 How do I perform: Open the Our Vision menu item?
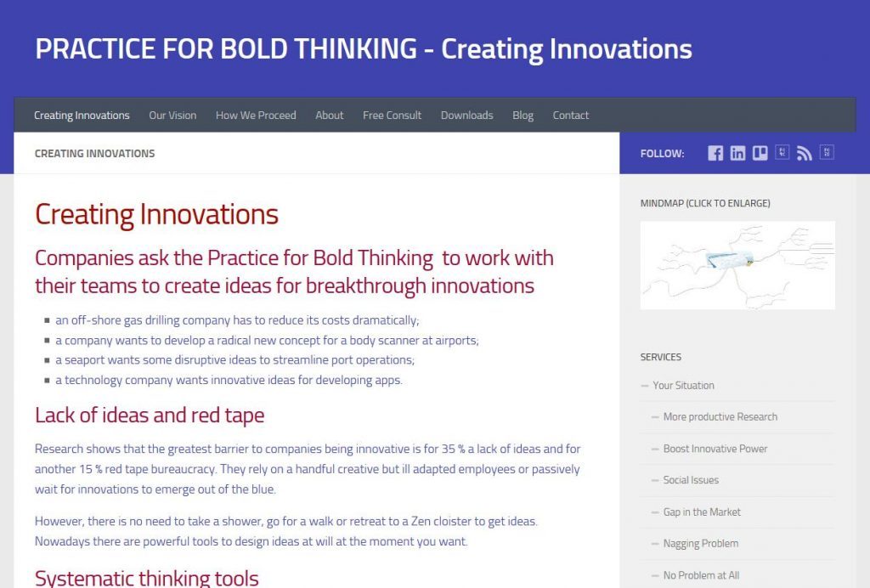tap(172, 116)
